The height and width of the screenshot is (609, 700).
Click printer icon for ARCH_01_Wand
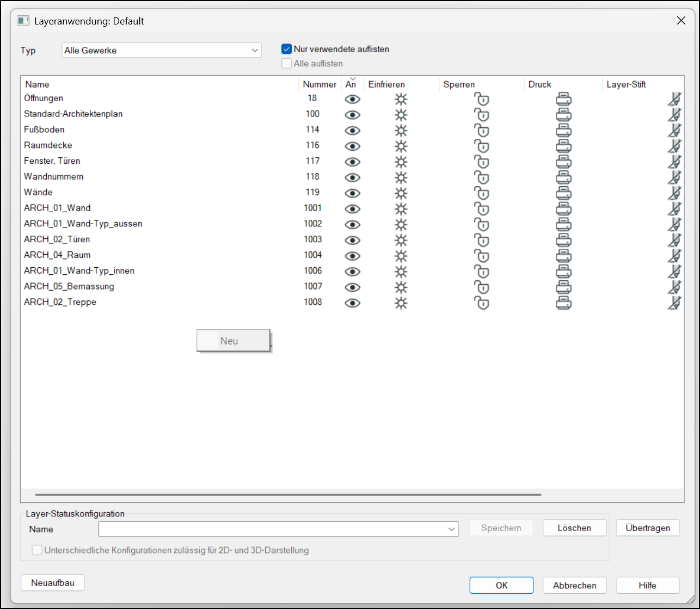pyautogui.click(x=563, y=210)
